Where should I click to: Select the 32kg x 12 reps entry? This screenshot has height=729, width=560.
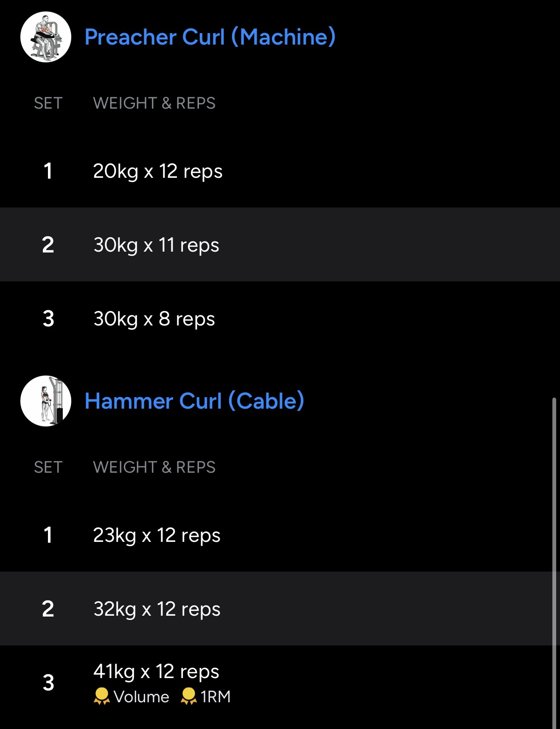(x=157, y=609)
